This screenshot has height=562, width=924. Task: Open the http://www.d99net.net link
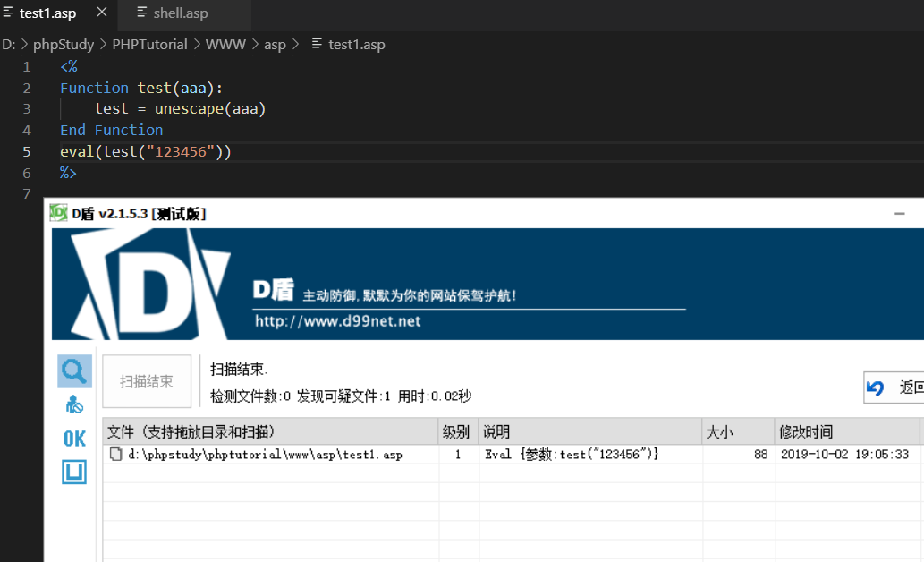tap(337, 321)
